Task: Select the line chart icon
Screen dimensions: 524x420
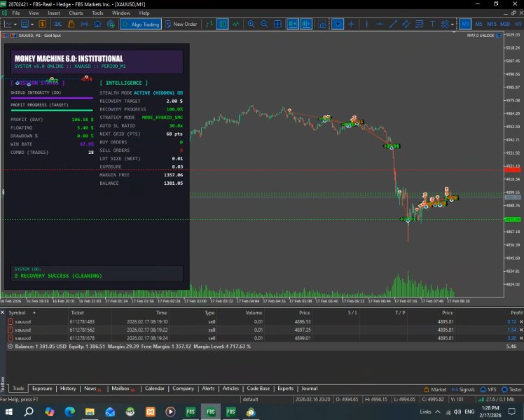Action: point(235,24)
